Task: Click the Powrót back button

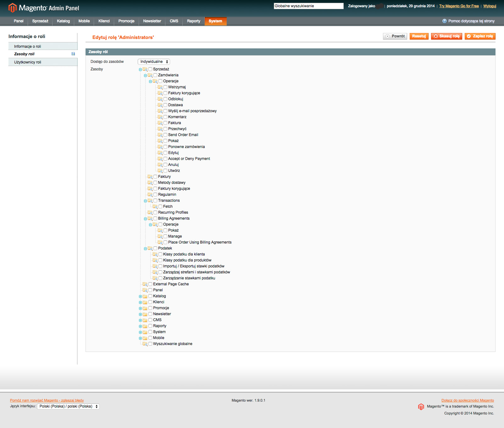Action: [395, 36]
